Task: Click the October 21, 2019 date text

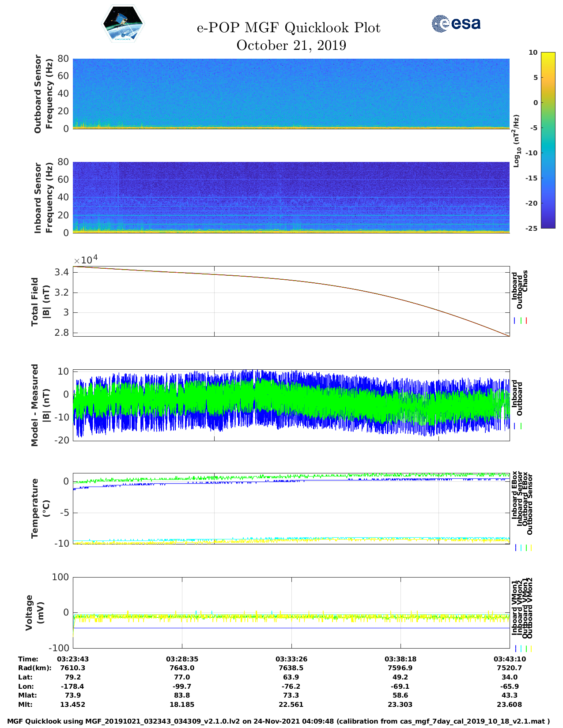Action: click(291, 45)
